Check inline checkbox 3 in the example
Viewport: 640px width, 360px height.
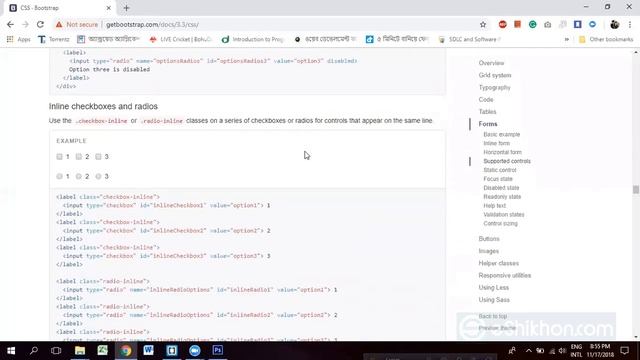click(x=98, y=157)
